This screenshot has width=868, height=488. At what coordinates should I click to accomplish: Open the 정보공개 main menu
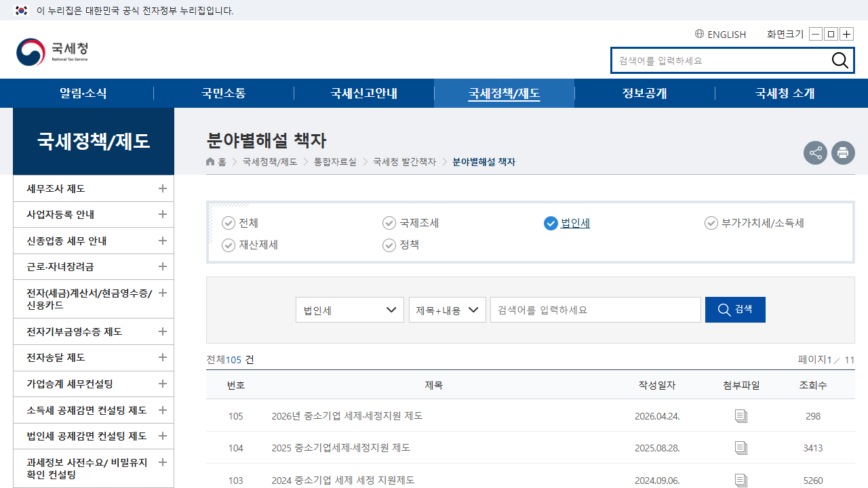[645, 94]
